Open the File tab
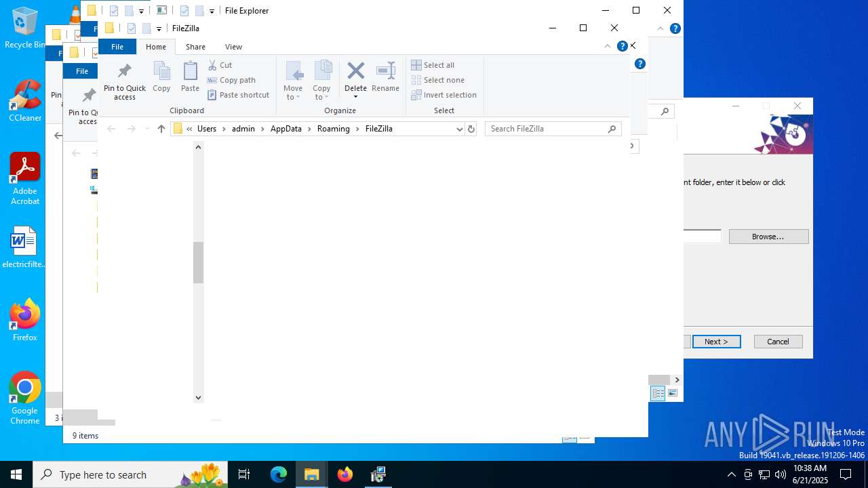The image size is (868, 488). tap(117, 47)
